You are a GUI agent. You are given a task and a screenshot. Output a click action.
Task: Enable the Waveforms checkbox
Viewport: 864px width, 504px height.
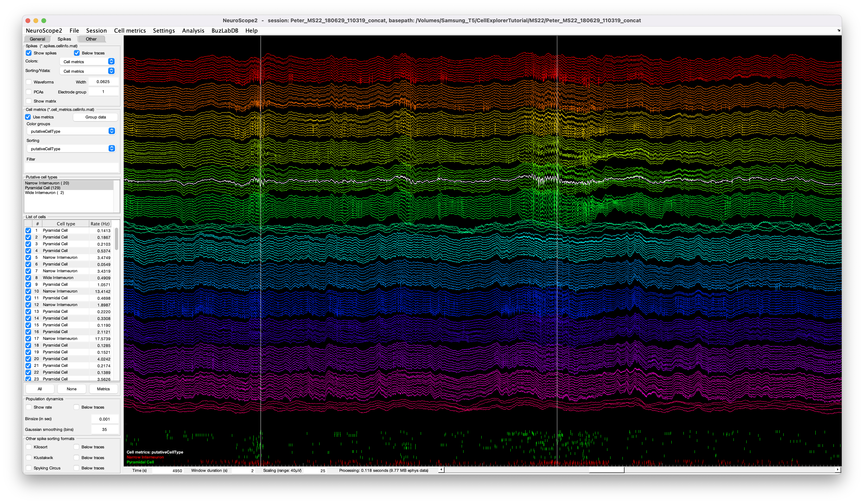click(29, 82)
